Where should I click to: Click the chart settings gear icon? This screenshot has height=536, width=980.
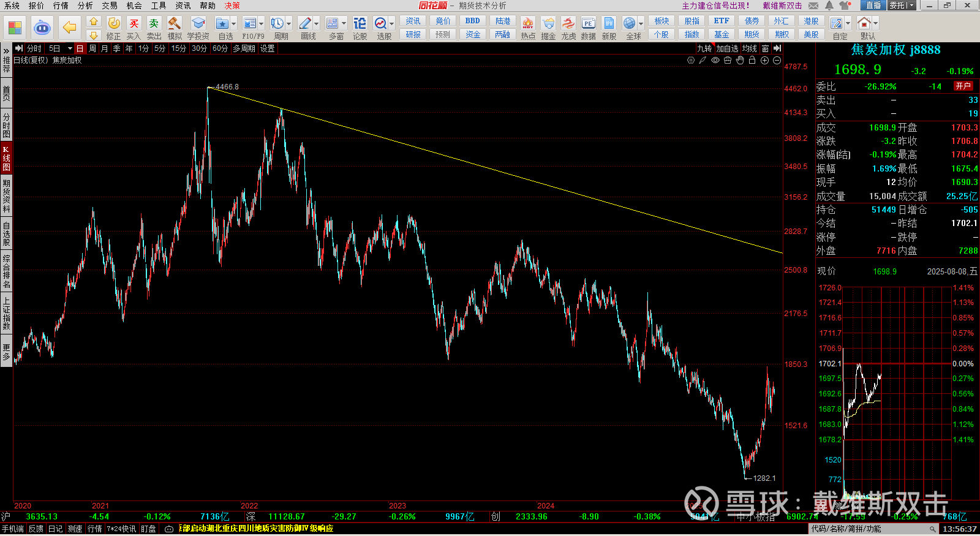coord(691,60)
